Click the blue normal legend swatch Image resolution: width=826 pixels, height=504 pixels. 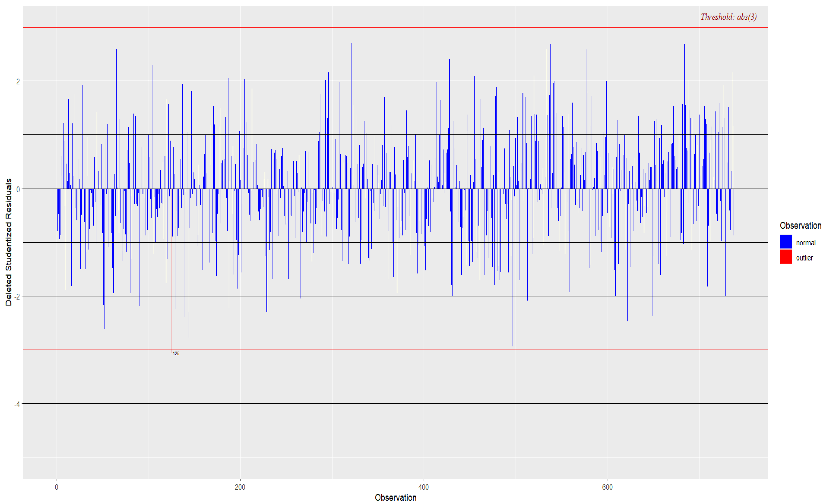click(786, 242)
